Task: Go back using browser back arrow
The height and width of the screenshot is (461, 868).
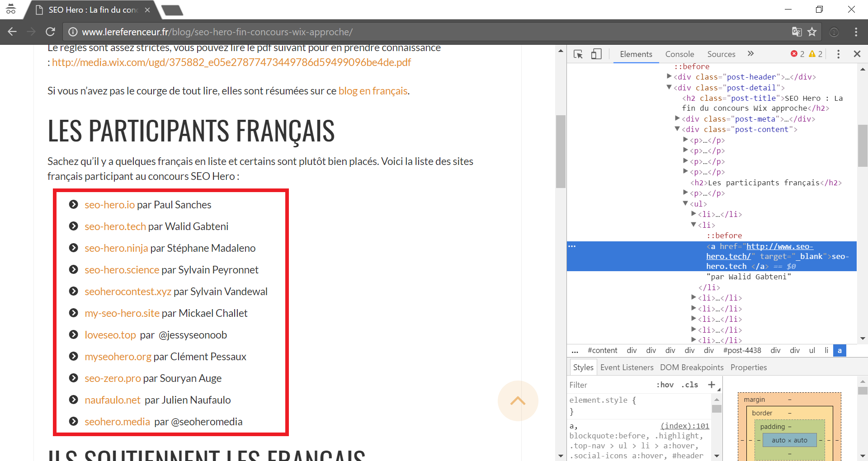Action: pyautogui.click(x=12, y=32)
